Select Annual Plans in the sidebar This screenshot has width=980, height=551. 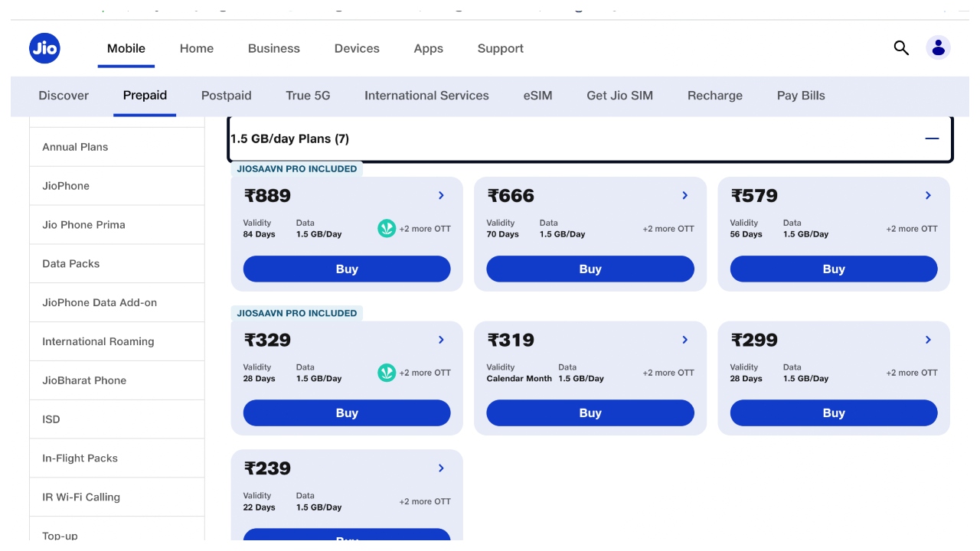tap(75, 147)
